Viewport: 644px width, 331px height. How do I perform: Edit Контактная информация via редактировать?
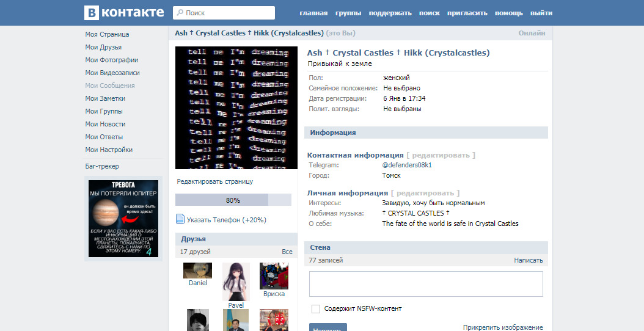pyautogui.click(x=441, y=155)
